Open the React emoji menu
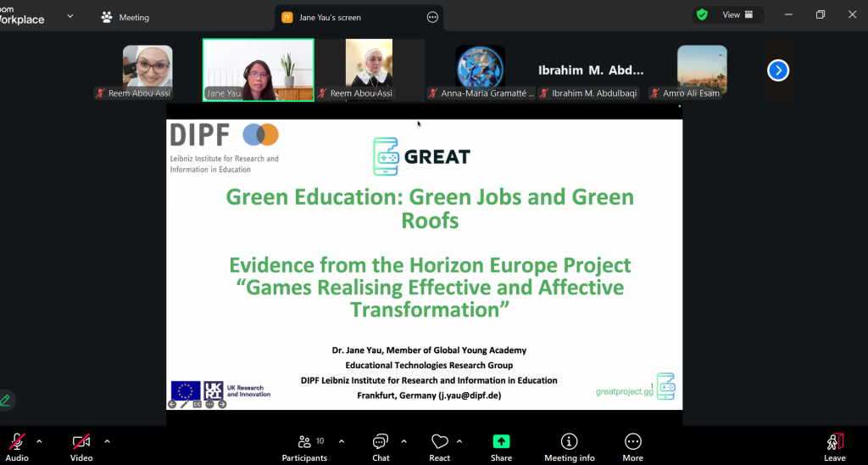Screen dimensions: 868x465 439,446
